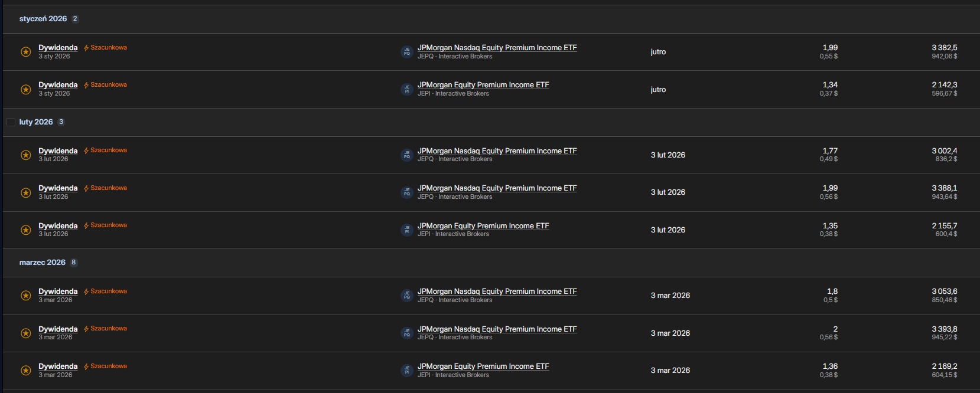Collapse the luty 2026 group header
This screenshot has height=393, width=980.
[x=36, y=122]
